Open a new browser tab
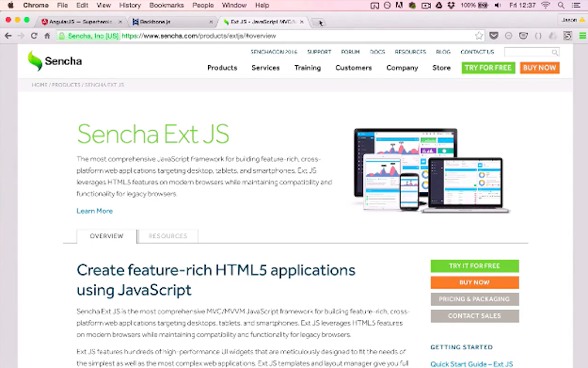Screen dimensions: 588x368 point(318,22)
